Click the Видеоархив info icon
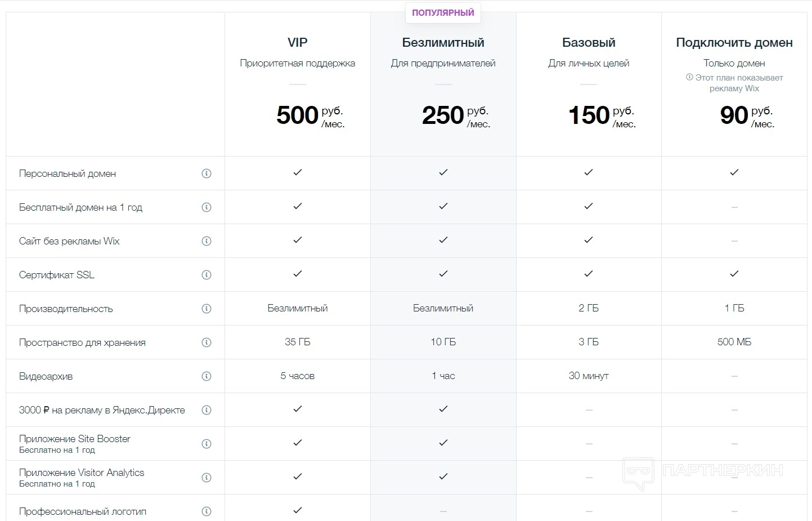The image size is (812, 521). pos(207,376)
